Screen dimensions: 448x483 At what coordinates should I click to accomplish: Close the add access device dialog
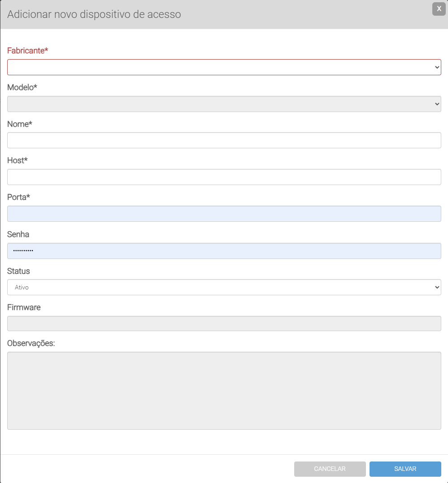click(439, 9)
